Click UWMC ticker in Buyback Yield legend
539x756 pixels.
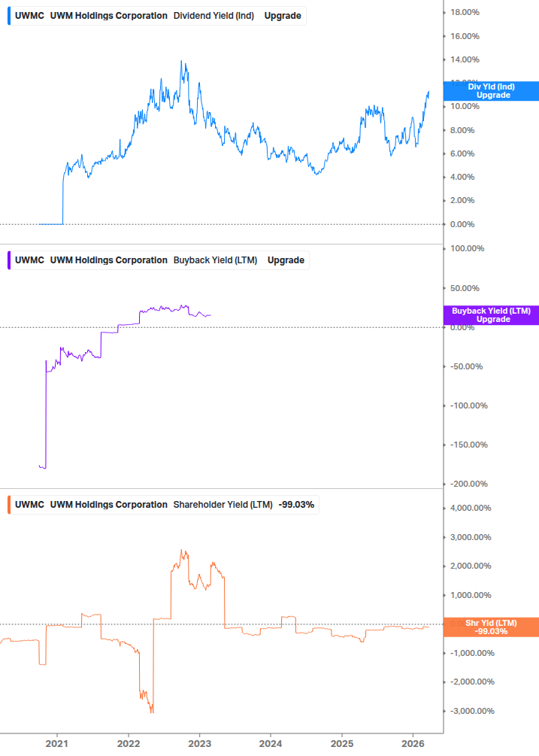(x=29, y=260)
